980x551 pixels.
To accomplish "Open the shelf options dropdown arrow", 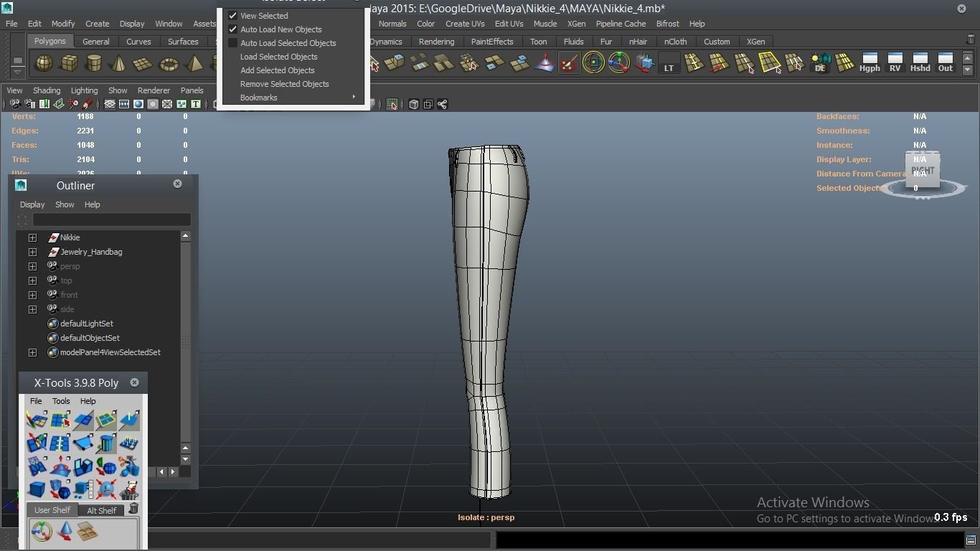I will pyautogui.click(x=18, y=72).
